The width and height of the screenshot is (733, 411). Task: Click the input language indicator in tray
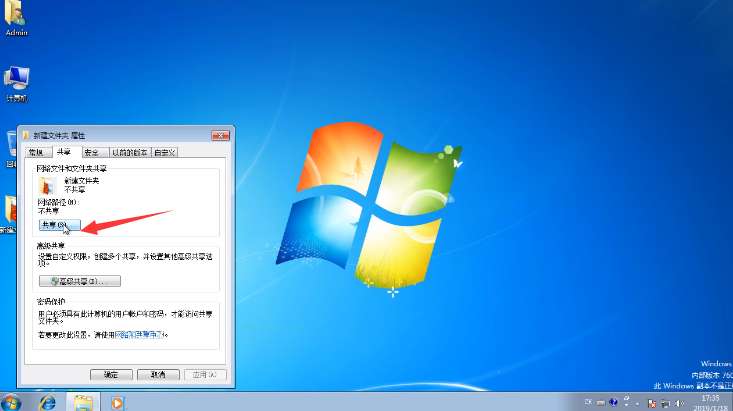588,402
